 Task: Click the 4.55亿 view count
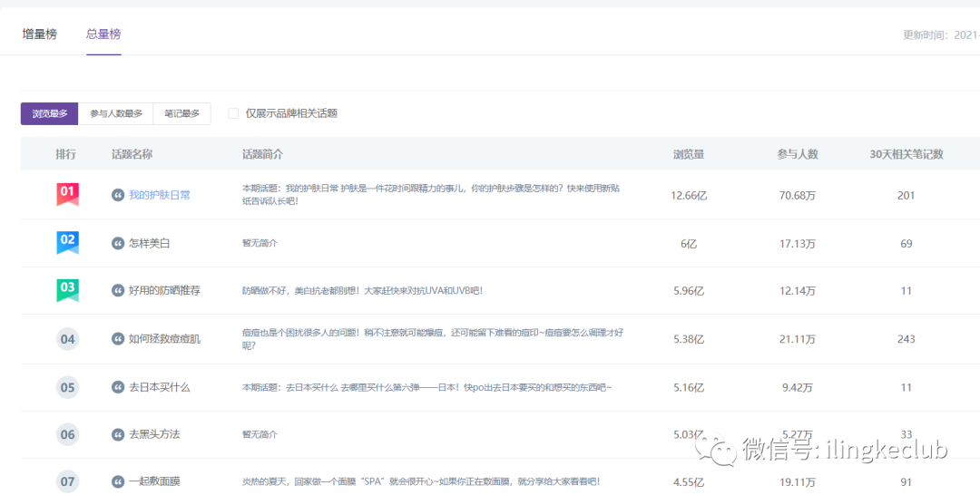[689, 482]
